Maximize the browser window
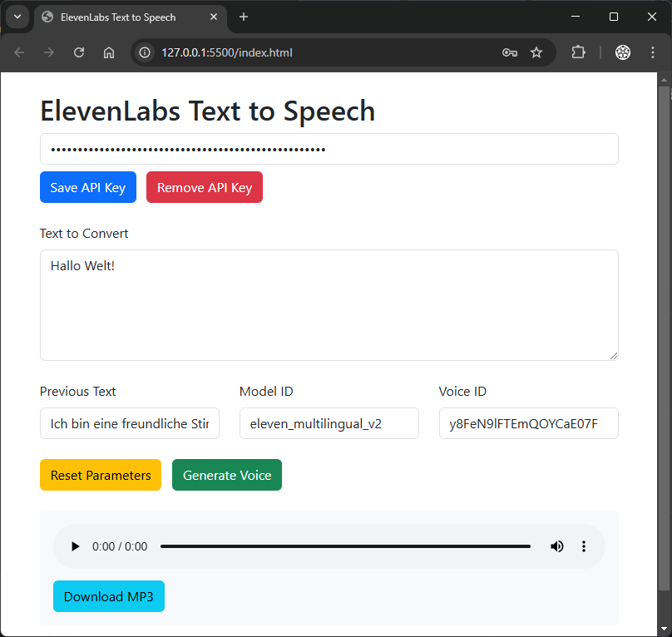 pyautogui.click(x=614, y=17)
